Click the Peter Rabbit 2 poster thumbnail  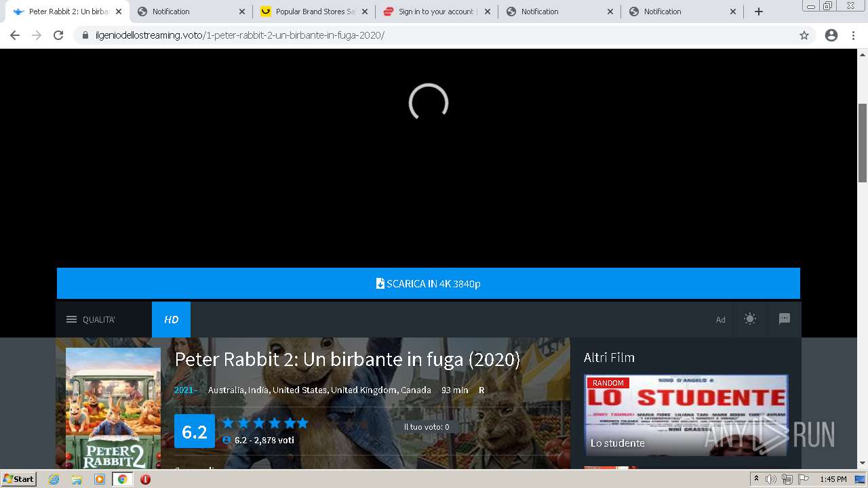coord(113,408)
